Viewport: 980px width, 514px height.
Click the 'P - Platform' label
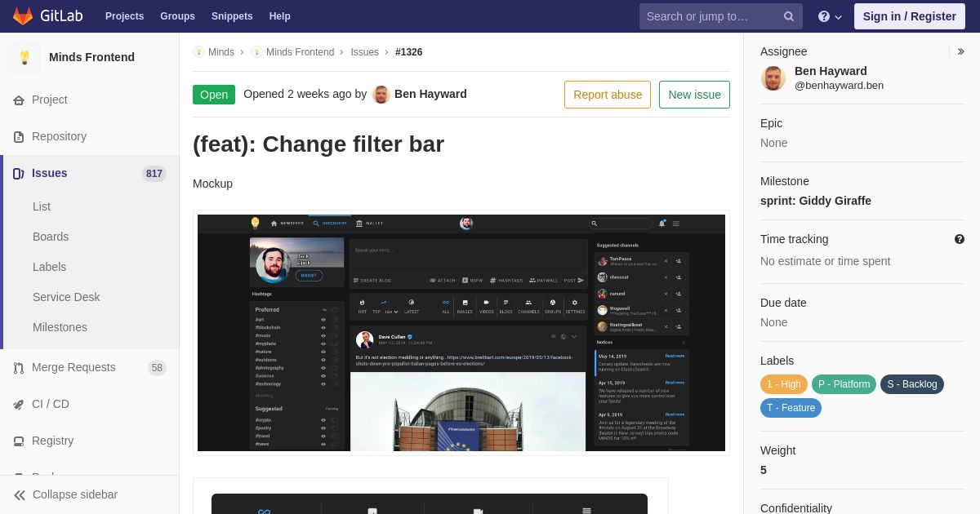coord(844,384)
